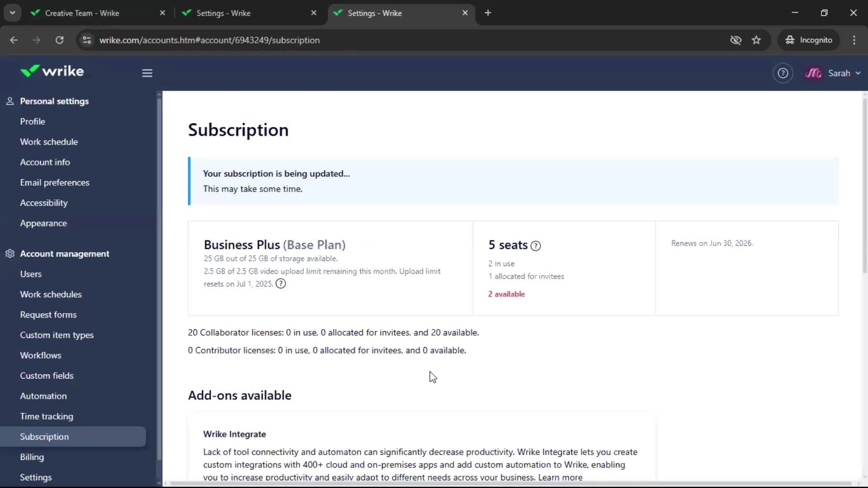This screenshot has width=868, height=488.
Task: Open Email preferences
Action: [55, 183]
